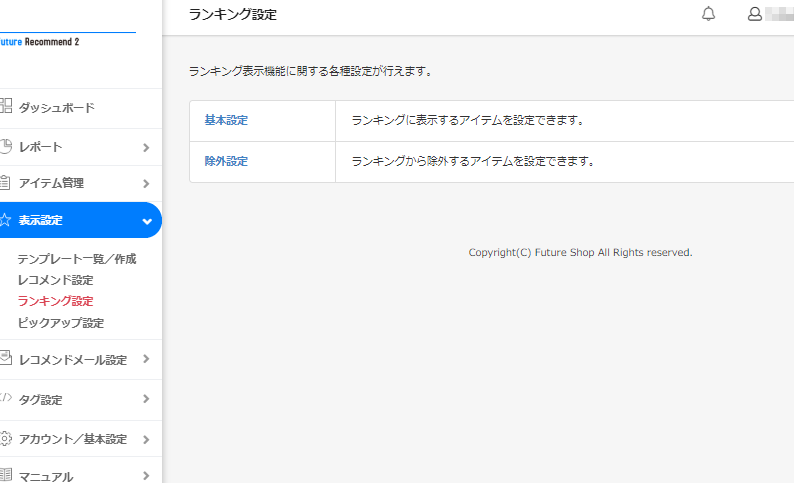Screen dimensions: 794x483
Task: Click the ランキング設定 page heading
Action: pos(233,15)
